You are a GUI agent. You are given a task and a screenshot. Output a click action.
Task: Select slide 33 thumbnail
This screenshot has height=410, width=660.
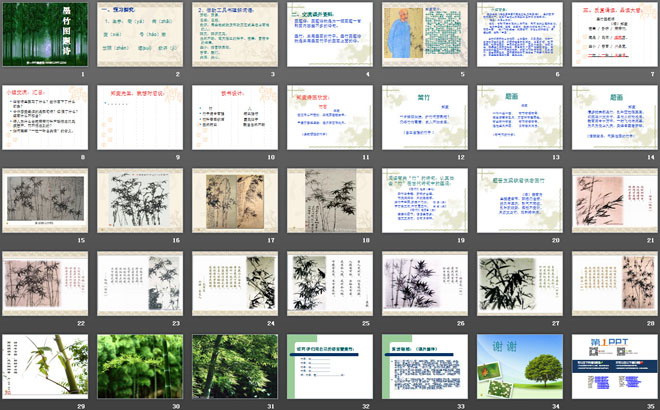click(425, 367)
